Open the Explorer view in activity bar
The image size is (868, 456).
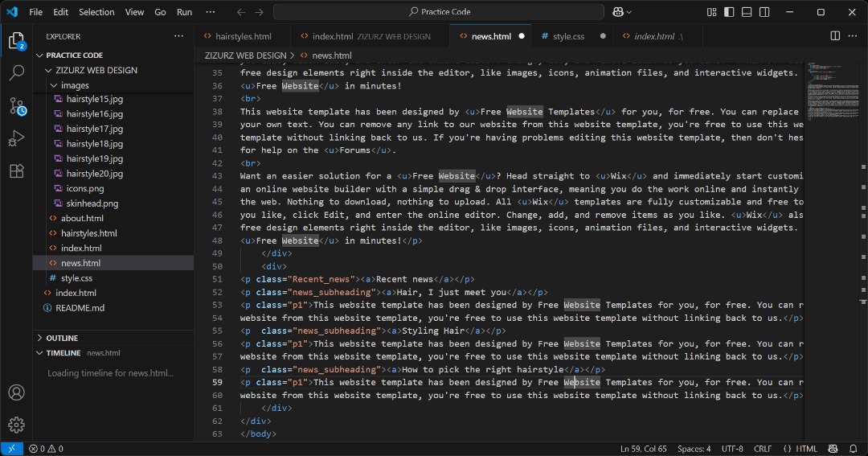[17, 41]
